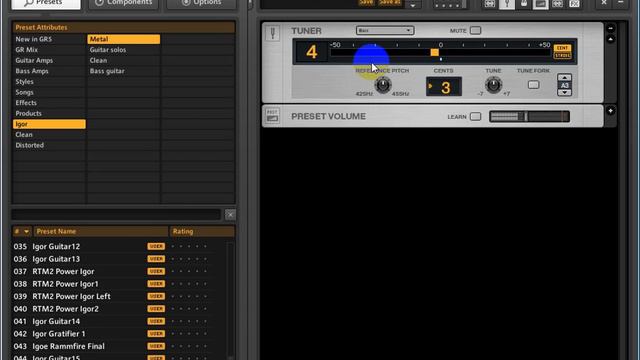Click USER badge on Igor Gratifier 1
640x360 pixels.
point(156,334)
